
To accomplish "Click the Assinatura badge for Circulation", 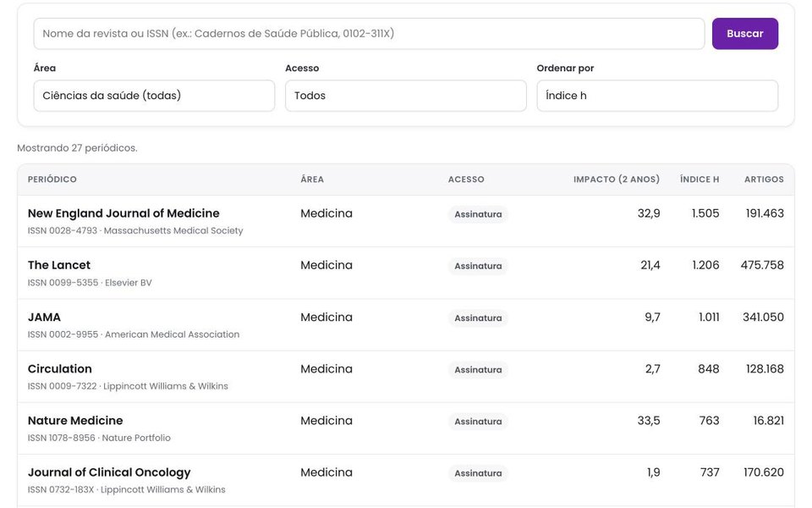I will (478, 370).
